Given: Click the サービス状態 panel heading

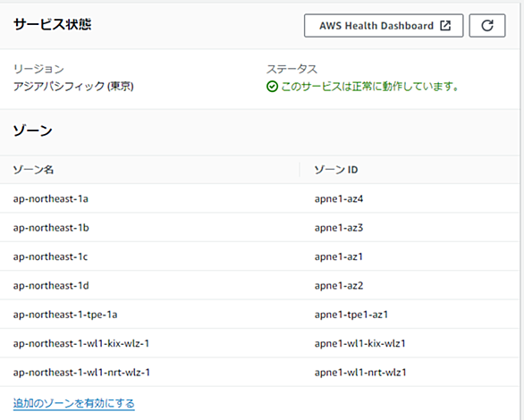Looking at the screenshot, I should (x=53, y=25).
